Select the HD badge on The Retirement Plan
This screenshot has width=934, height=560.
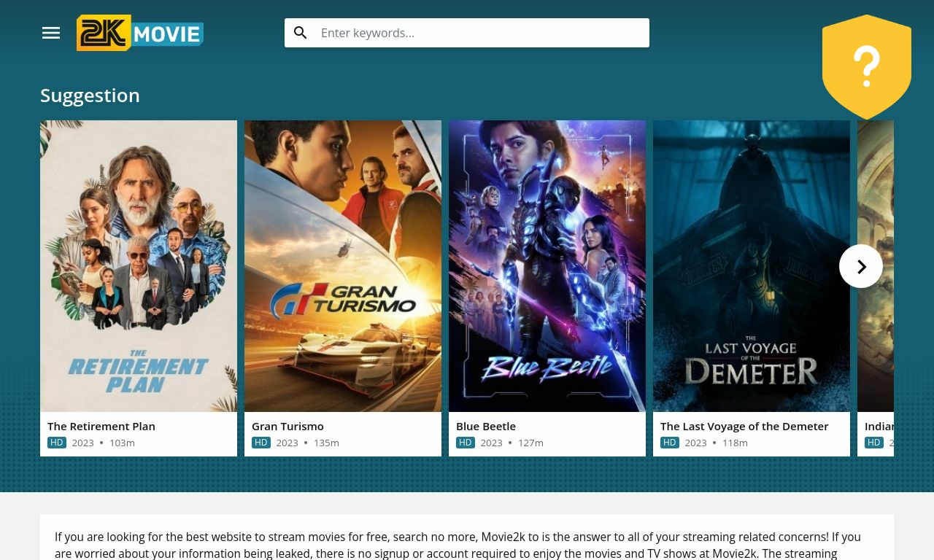[x=57, y=442]
